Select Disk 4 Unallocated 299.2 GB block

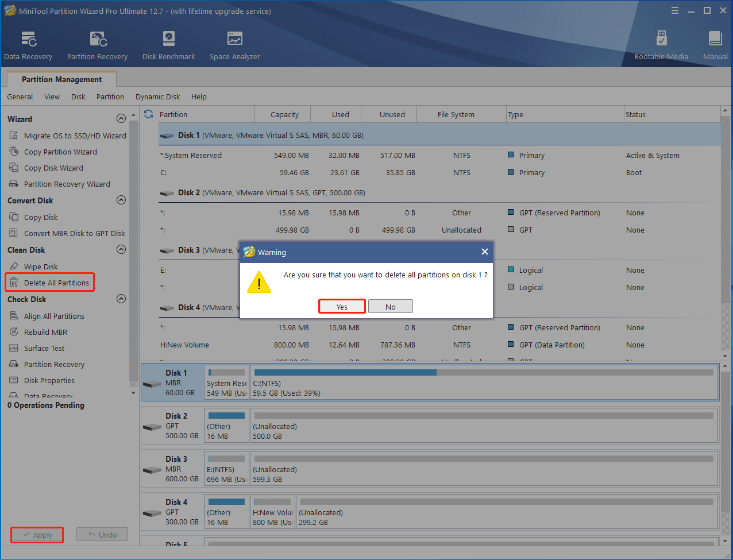pyautogui.click(x=507, y=512)
